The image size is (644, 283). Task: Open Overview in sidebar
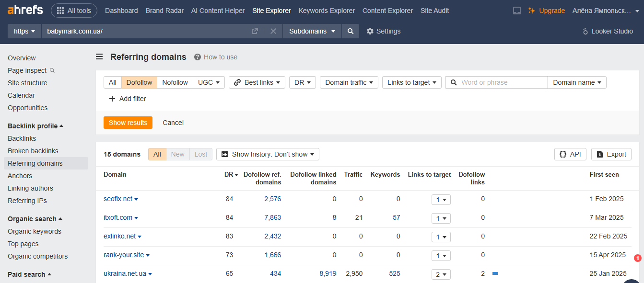(22, 58)
